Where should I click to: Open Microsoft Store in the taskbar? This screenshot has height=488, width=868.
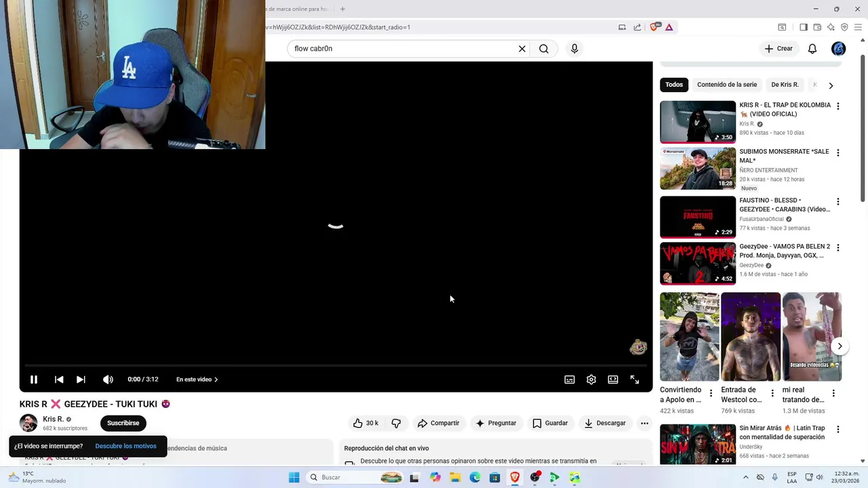pyautogui.click(x=495, y=477)
